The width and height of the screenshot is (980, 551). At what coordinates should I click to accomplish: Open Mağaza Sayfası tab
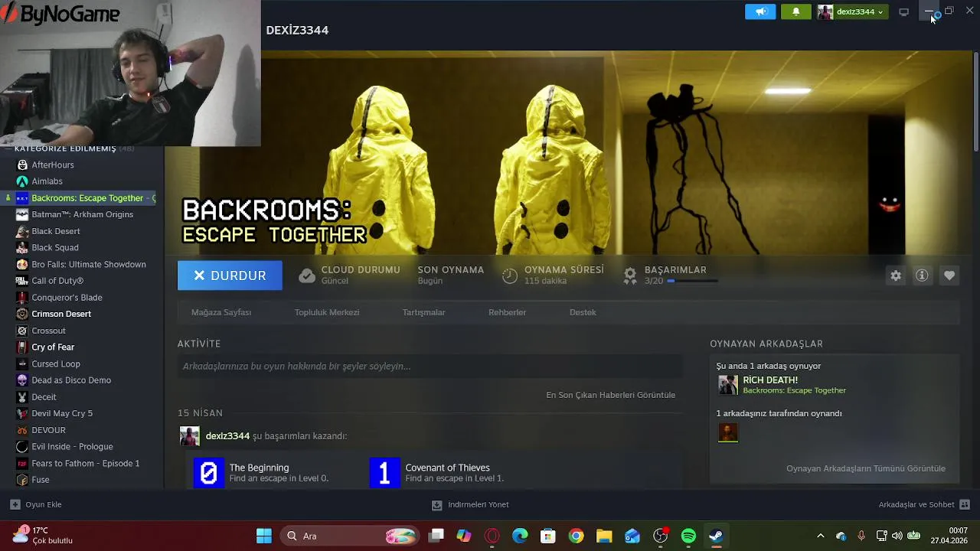tap(221, 312)
